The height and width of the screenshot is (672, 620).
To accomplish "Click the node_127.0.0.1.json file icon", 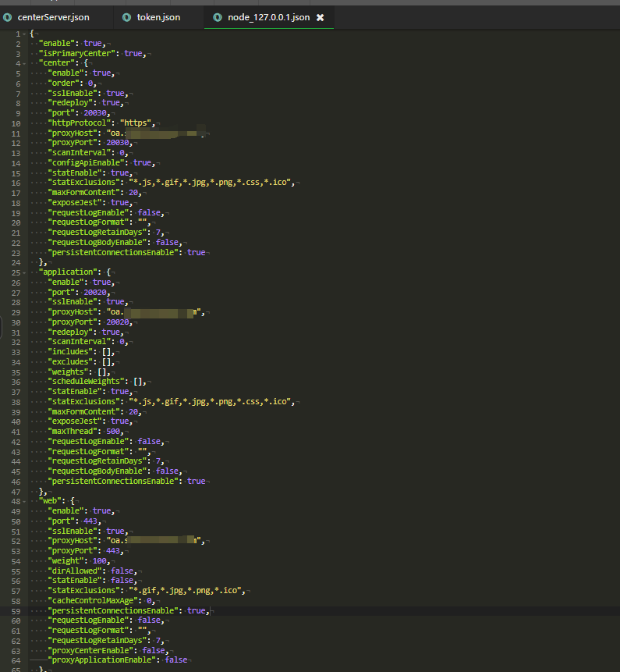I will pos(217,17).
